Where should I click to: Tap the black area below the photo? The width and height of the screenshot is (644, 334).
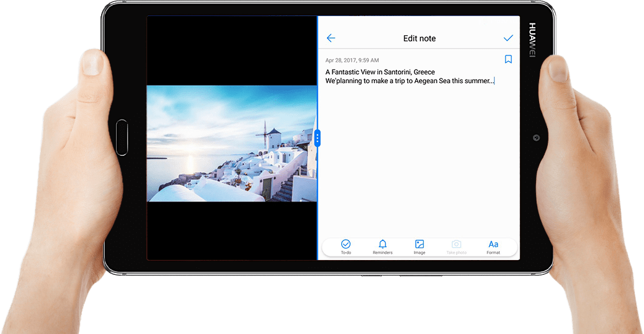231,231
